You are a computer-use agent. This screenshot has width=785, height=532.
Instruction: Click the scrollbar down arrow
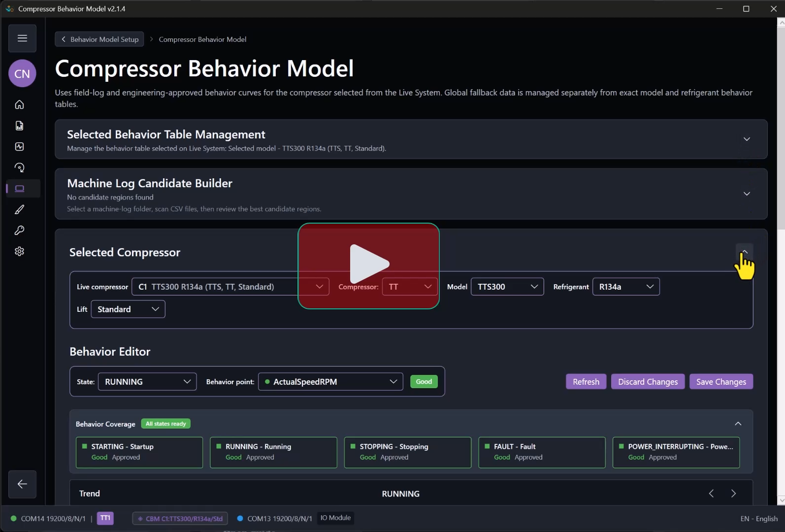pos(781,500)
